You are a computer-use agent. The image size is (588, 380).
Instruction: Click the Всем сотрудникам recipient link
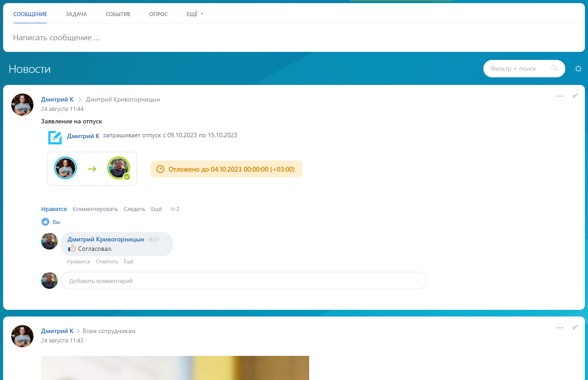pos(109,331)
